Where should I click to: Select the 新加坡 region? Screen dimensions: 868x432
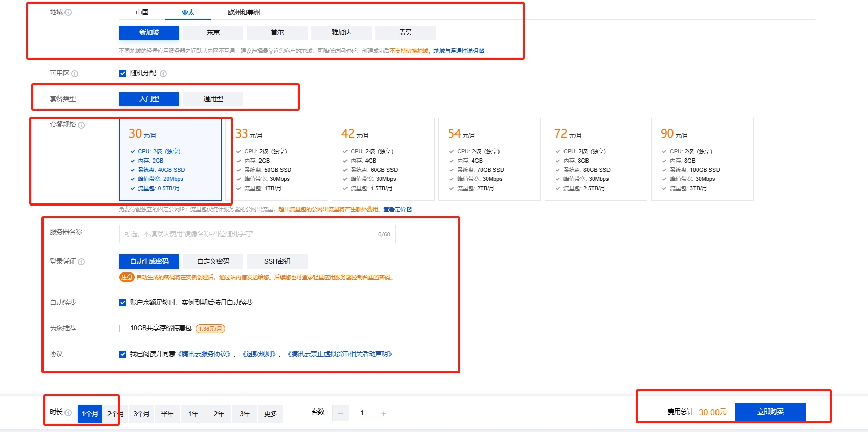(149, 33)
